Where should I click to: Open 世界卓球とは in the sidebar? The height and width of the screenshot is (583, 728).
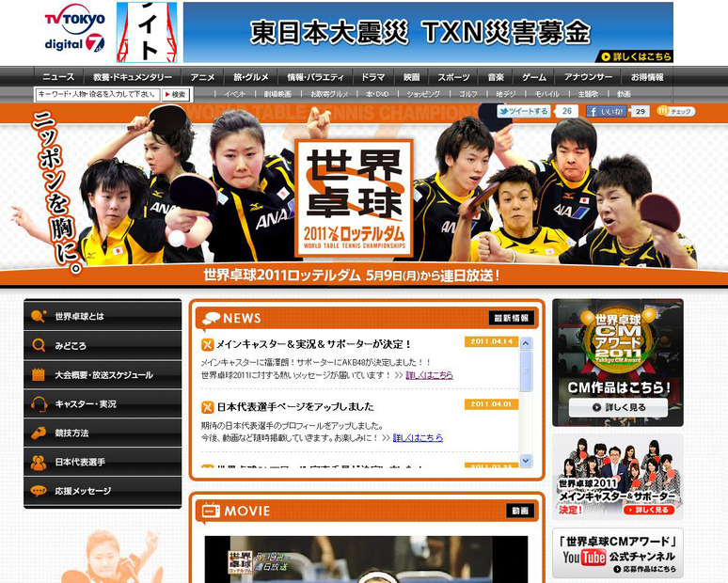click(x=103, y=316)
